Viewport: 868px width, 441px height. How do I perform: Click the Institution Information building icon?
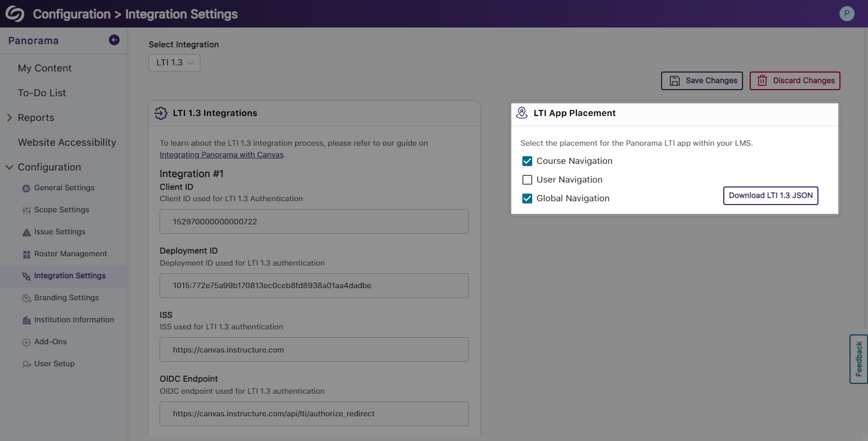pos(26,321)
